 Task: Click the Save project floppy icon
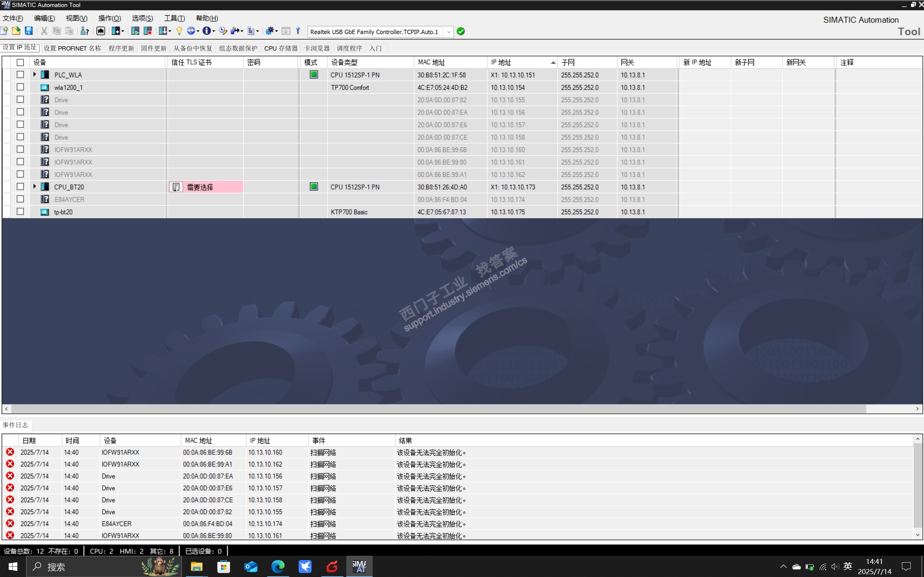(x=29, y=31)
